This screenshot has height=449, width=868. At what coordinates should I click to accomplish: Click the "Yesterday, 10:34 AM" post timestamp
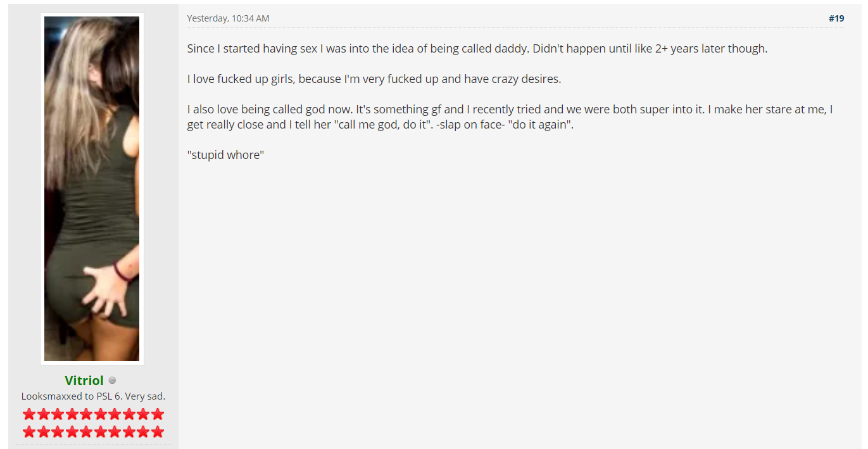pyautogui.click(x=228, y=18)
